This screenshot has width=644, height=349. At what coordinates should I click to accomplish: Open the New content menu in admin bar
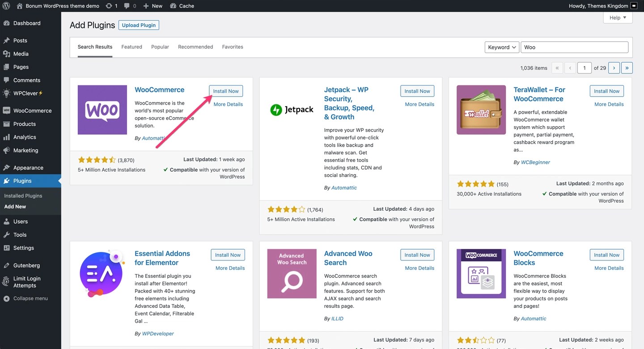point(153,6)
